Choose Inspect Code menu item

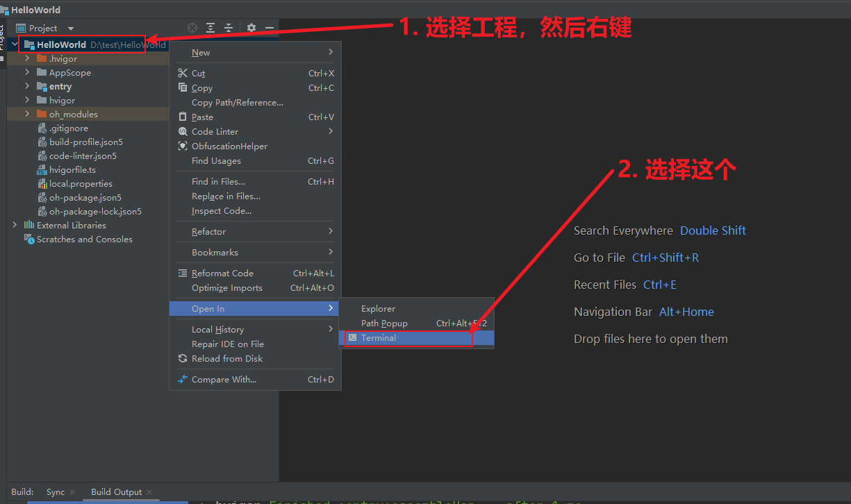(255, 210)
